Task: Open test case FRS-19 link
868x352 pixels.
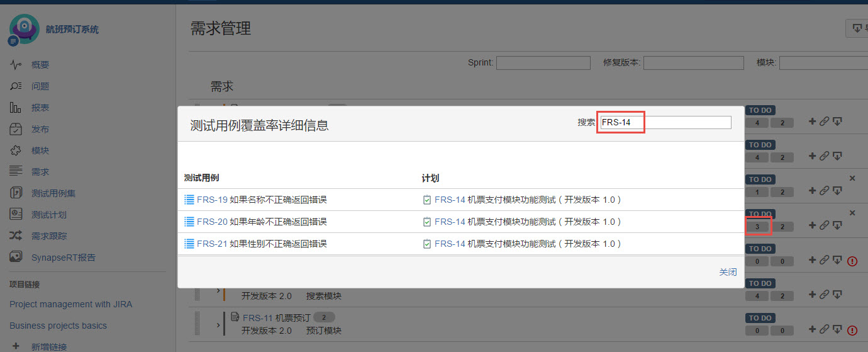Action: click(x=212, y=200)
